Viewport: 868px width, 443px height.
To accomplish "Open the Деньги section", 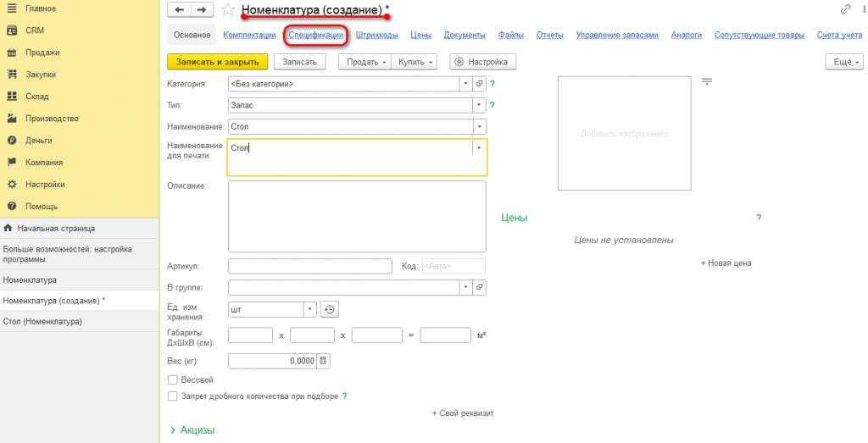I will tap(38, 141).
